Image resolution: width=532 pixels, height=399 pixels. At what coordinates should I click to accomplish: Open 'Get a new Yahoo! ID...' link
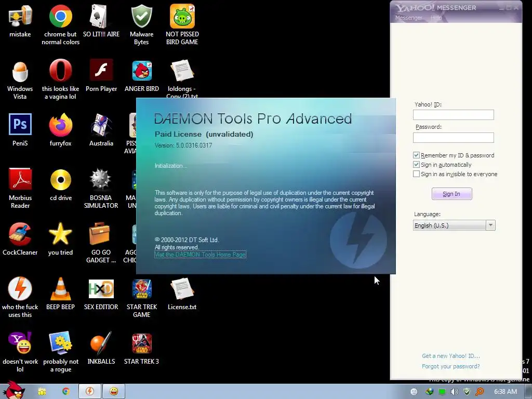450,356
